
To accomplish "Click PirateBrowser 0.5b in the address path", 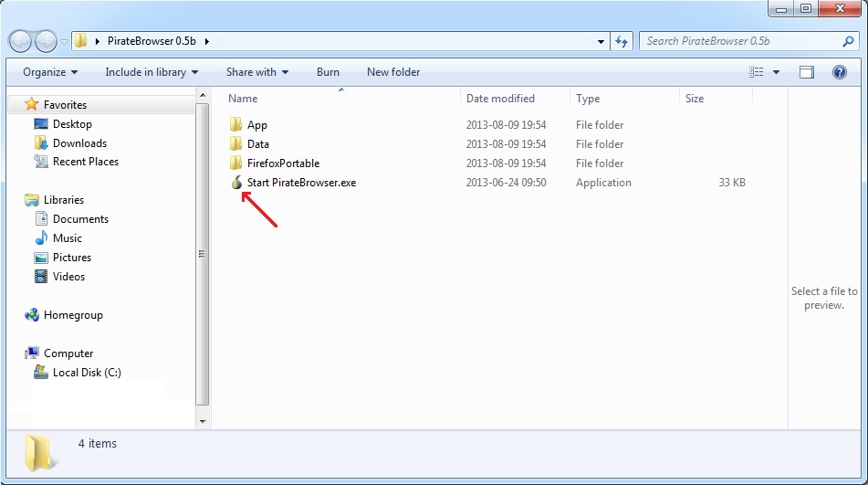I will [x=152, y=41].
